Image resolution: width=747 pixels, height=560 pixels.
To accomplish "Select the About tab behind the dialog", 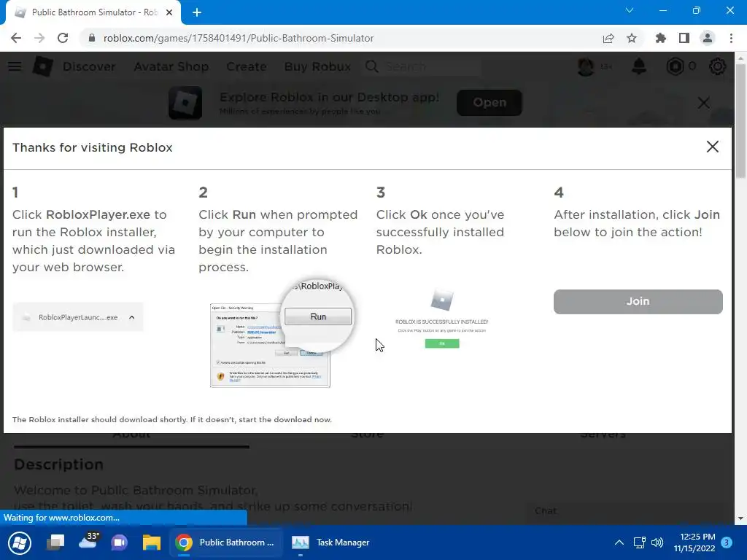I will click(x=131, y=436).
